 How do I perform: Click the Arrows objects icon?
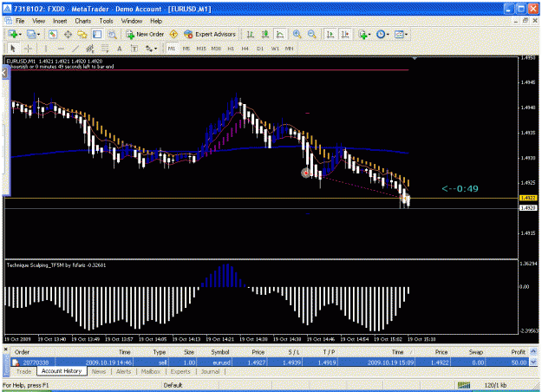click(148, 49)
